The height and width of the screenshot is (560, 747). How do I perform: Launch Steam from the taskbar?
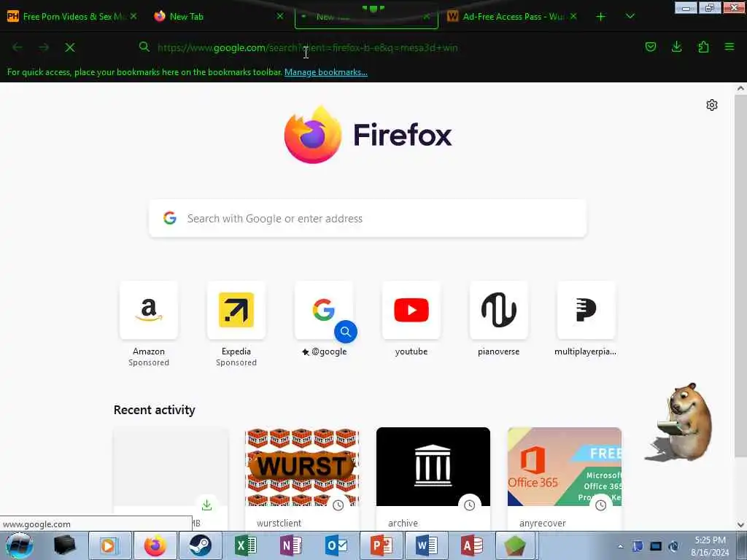click(x=201, y=545)
